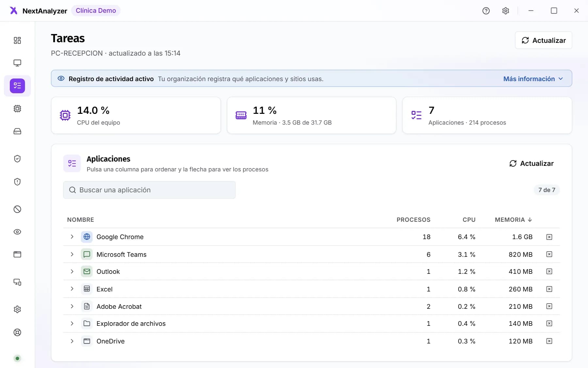Sort by the PROCESOS column
This screenshot has height=368, width=588.
click(x=413, y=220)
